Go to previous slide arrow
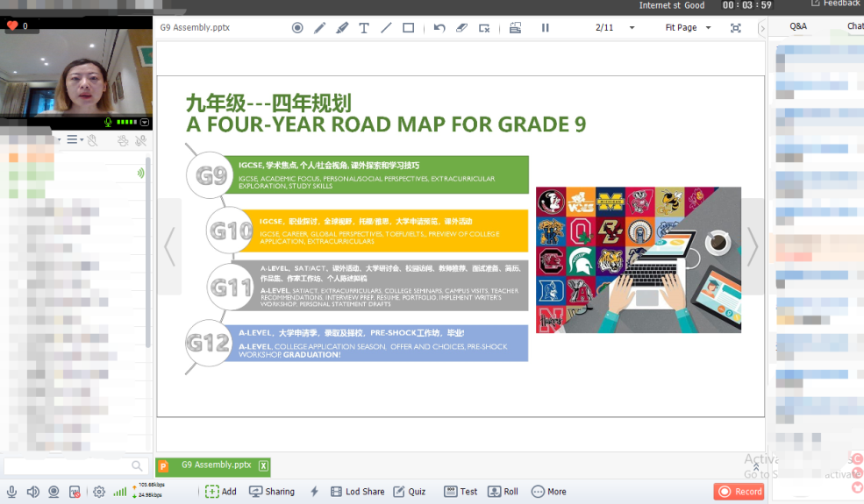The height and width of the screenshot is (504, 864). coord(169,247)
